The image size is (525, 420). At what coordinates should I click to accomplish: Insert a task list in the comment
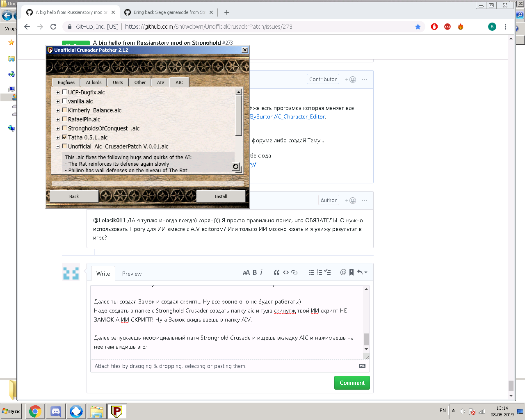pos(327,272)
